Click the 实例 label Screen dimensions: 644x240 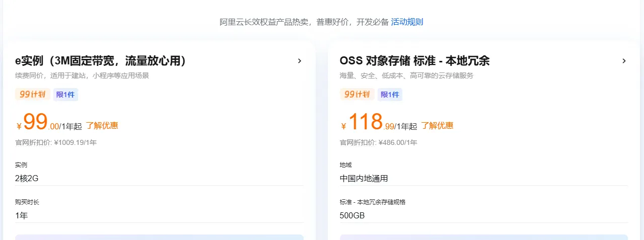21,165
